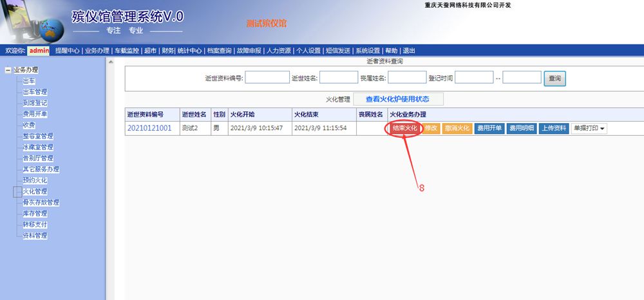This screenshot has height=300, width=644.
Task: Collapse the 业务办理 tree node
Action: click(x=7, y=70)
